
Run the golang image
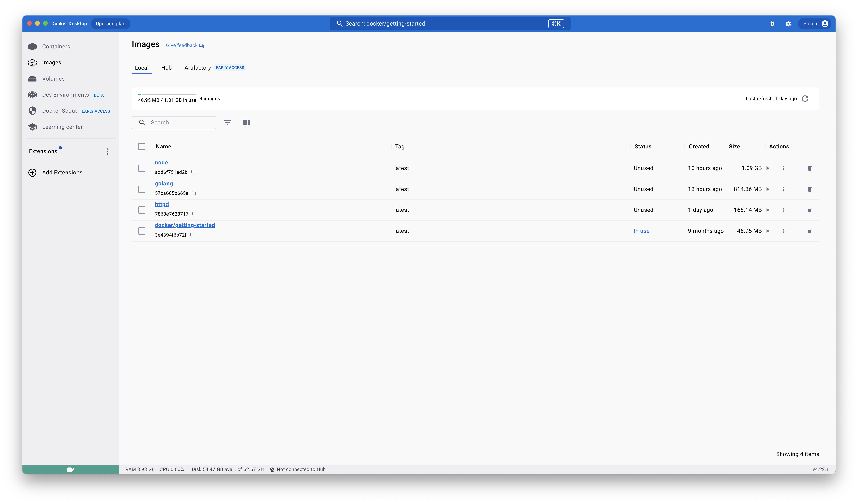tap(768, 189)
